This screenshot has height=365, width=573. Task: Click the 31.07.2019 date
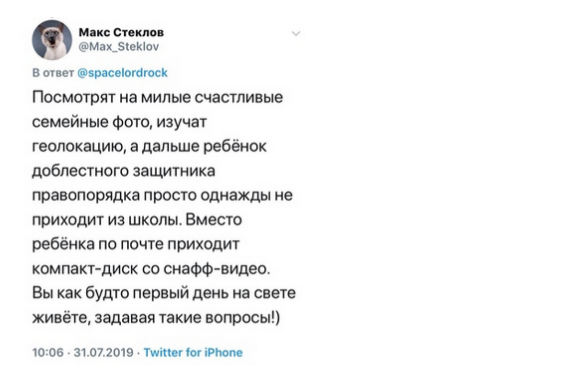(103, 352)
